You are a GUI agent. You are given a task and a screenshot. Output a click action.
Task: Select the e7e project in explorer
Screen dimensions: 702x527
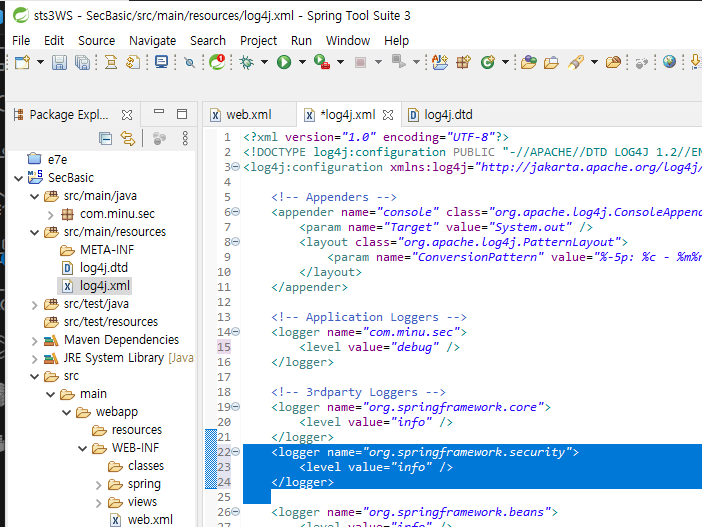coord(57,159)
